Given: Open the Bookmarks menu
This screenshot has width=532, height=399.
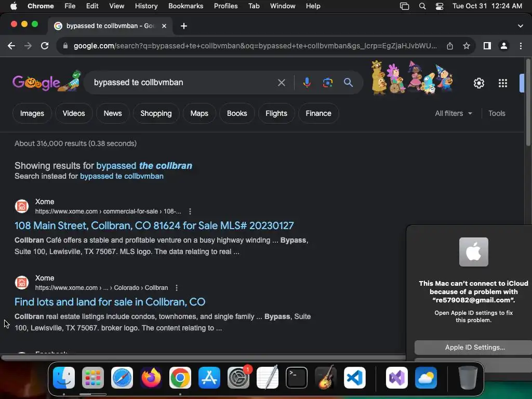Looking at the screenshot, I should point(186,6).
